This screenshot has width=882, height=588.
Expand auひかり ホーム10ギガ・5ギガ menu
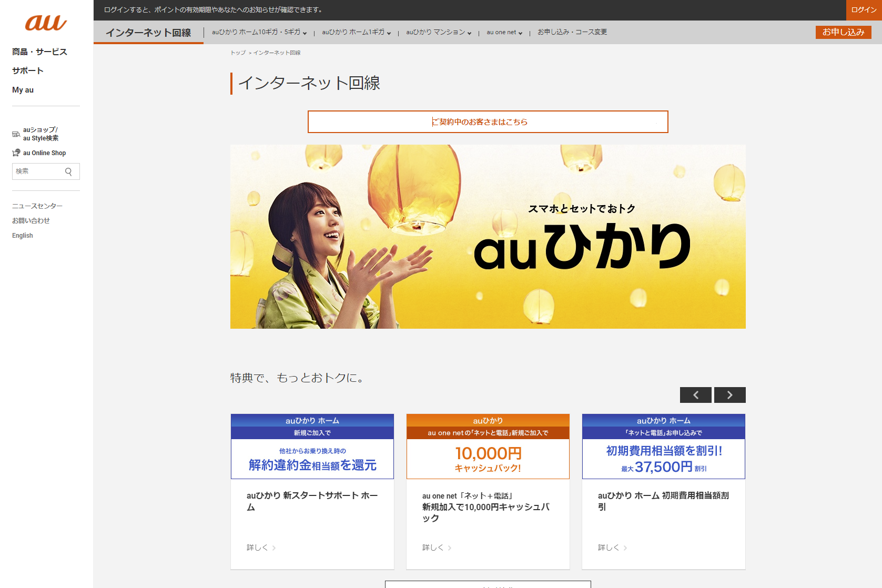click(x=259, y=32)
